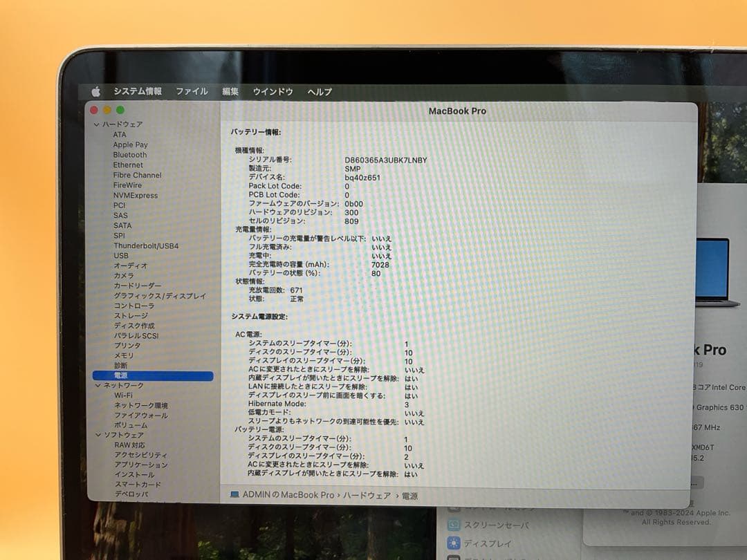Collapse the ネットワーク tree section
747x560 pixels.
pyautogui.click(x=99, y=385)
